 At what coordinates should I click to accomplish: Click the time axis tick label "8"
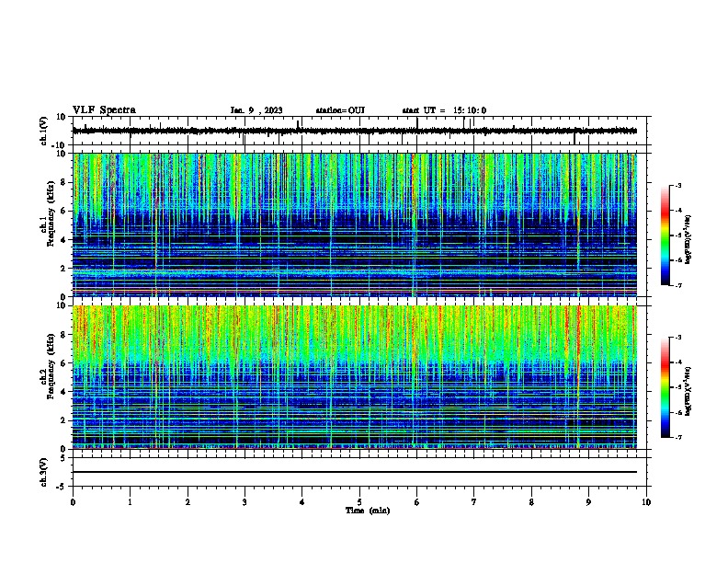click(531, 502)
